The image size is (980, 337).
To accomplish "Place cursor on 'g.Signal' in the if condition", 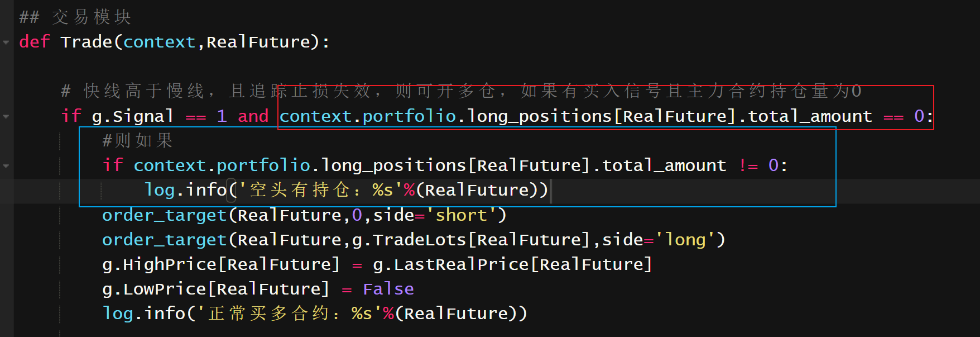I will pyautogui.click(x=132, y=116).
